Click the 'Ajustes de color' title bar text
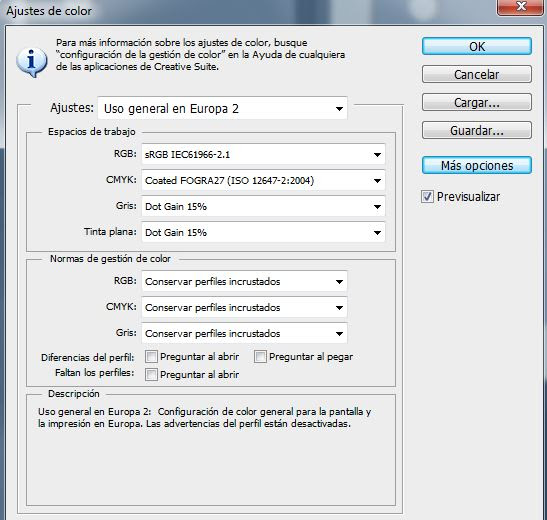 (x=49, y=11)
